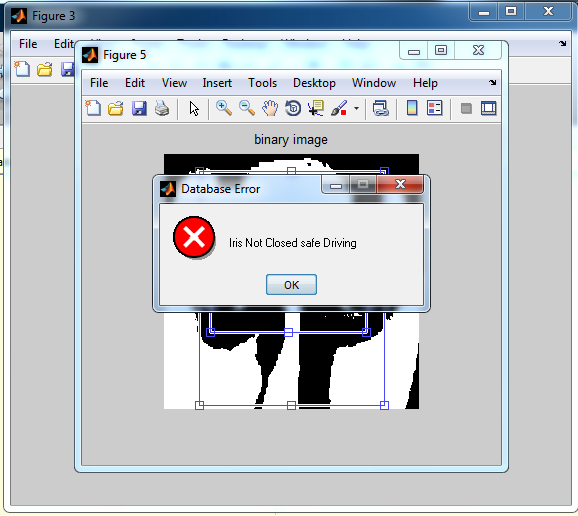Close the Figure 5 window
The height and width of the screenshot is (516, 578).
(478, 50)
